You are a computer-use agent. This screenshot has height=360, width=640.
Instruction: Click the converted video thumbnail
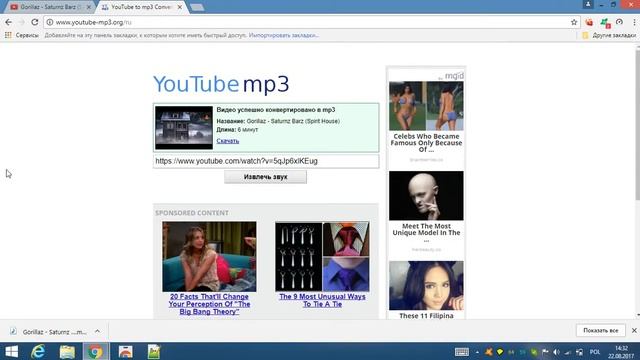pos(184,128)
